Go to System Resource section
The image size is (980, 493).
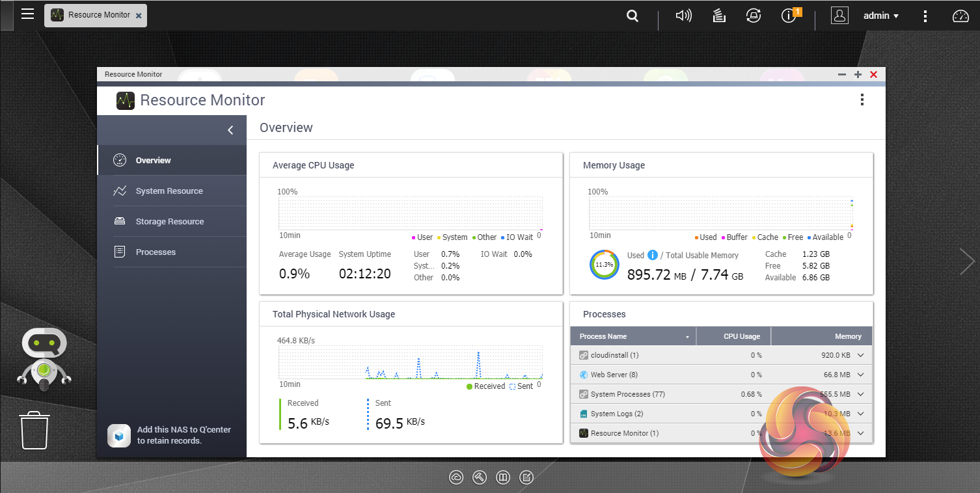[x=169, y=191]
